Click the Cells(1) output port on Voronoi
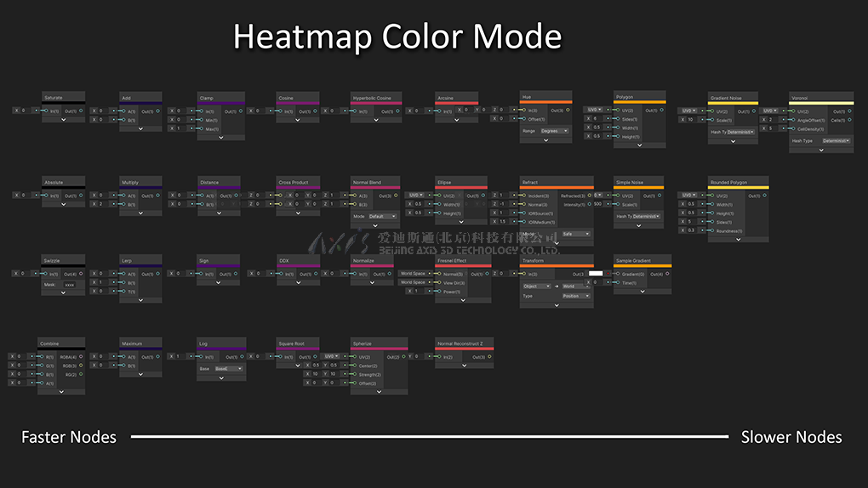The width and height of the screenshot is (868, 488). [x=850, y=120]
